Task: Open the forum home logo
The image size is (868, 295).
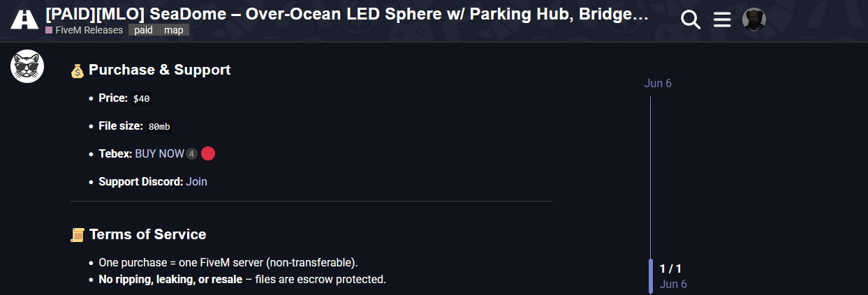Action: point(24,20)
